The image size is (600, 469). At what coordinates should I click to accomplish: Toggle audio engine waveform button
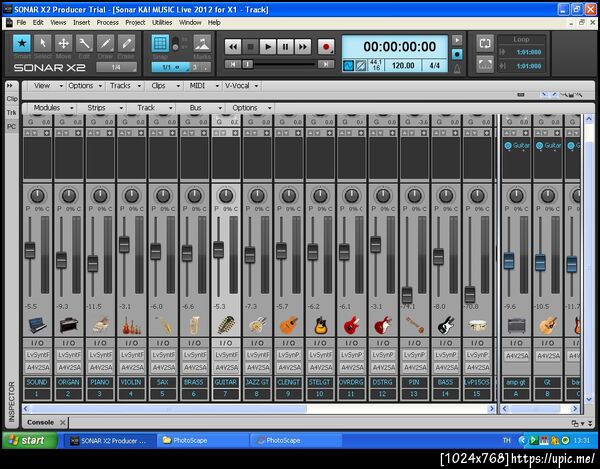[x=348, y=66]
